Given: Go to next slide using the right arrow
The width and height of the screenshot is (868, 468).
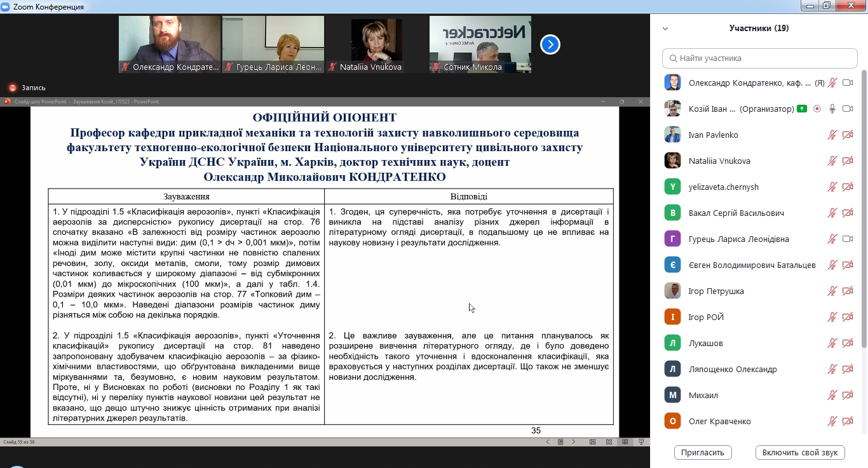Looking at the screenshot, I should coord(573,442).
